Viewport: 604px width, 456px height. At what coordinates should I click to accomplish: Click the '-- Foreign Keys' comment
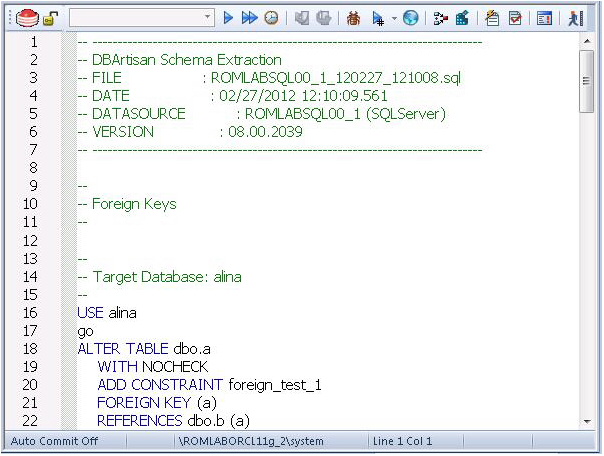click(x=127, y=204)
